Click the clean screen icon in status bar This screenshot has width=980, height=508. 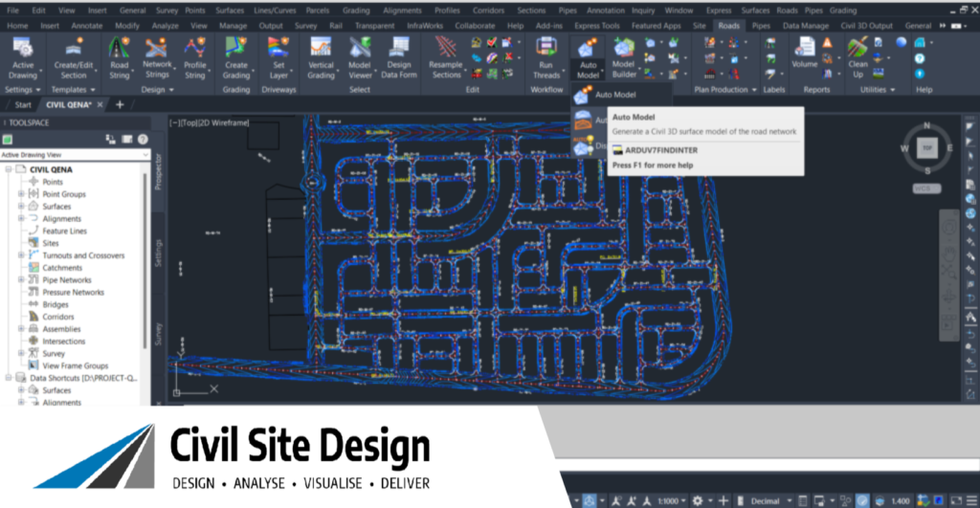956,500
